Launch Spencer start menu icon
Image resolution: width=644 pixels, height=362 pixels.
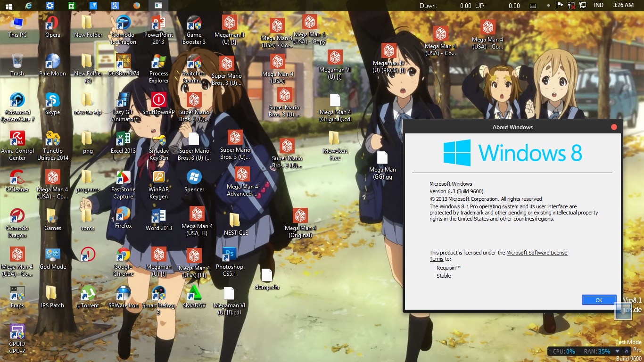194,181
